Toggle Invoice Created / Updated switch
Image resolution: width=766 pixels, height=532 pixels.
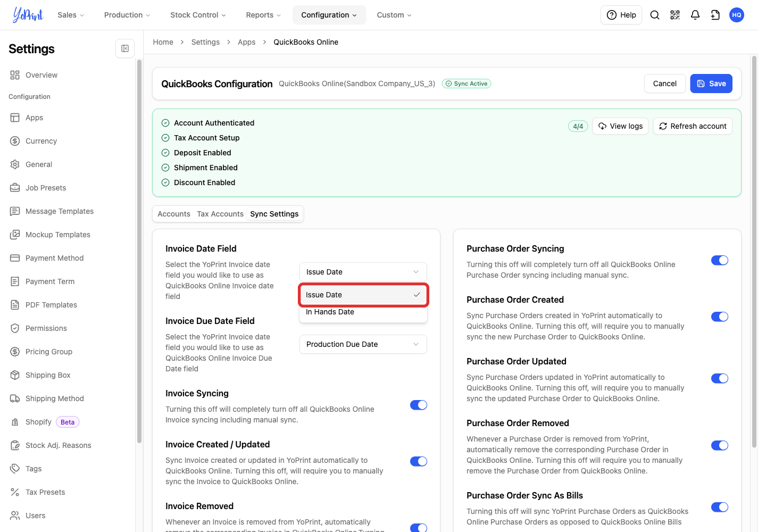pos(419,461)
